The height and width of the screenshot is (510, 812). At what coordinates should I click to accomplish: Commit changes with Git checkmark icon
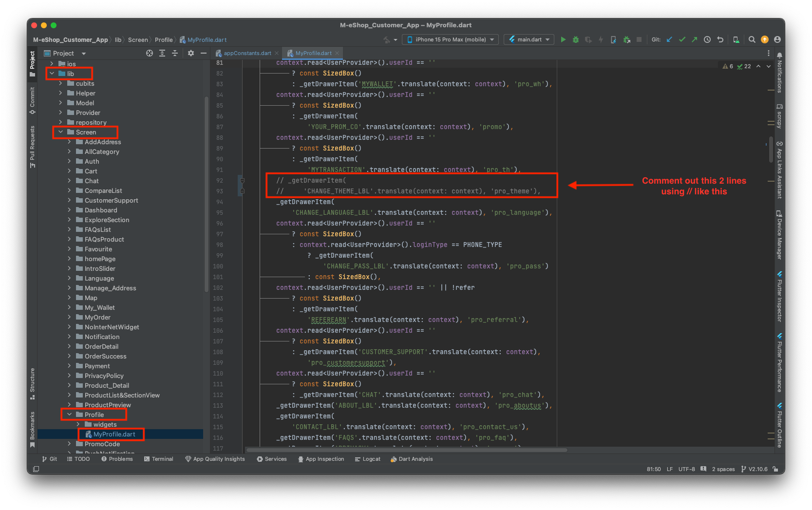(682, 39)
